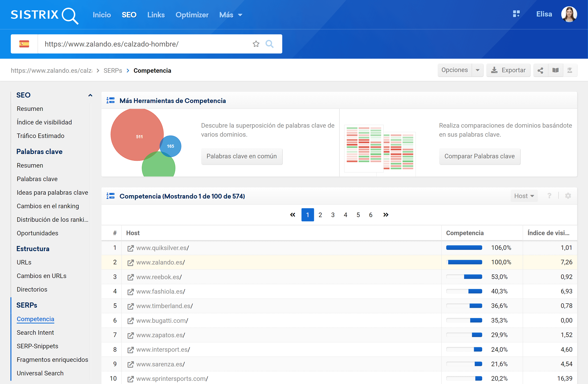Open external link icon for www.intersport.es

[x=130, y=350]
